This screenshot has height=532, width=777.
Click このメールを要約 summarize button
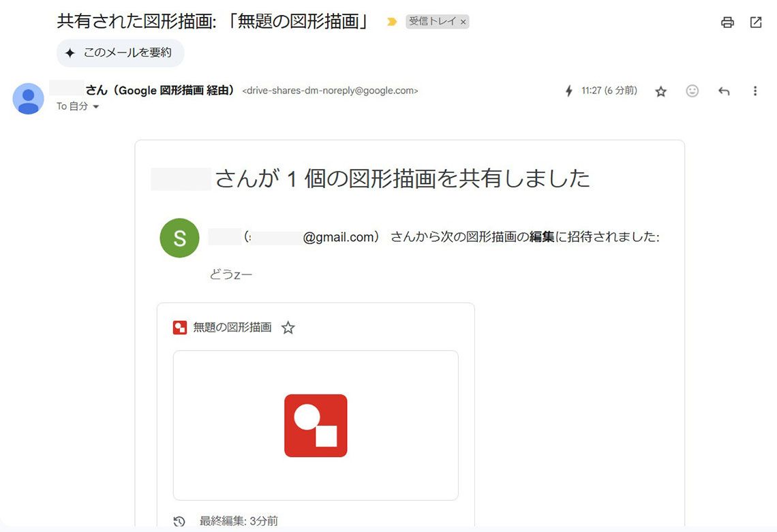[x=121, y=53]
